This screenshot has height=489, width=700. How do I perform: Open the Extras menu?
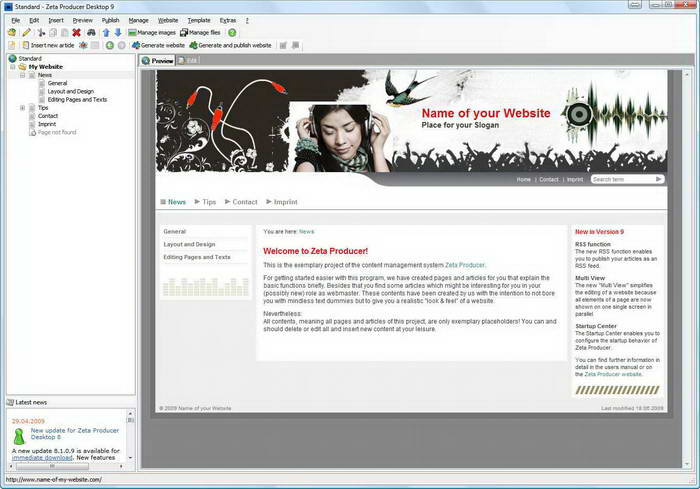[x=228, y=21]
